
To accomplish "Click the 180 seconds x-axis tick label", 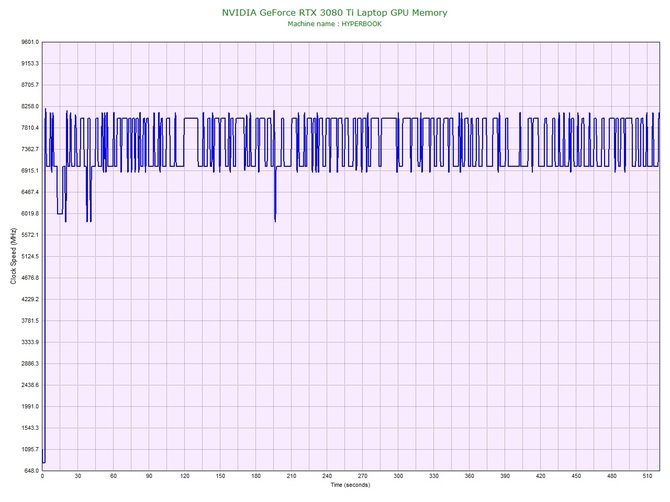I will [256, 476].
